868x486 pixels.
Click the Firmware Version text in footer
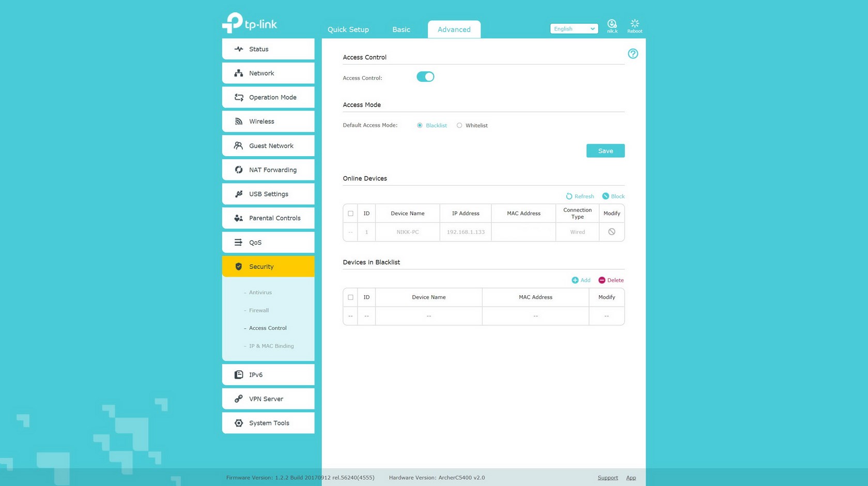(300, 478)
